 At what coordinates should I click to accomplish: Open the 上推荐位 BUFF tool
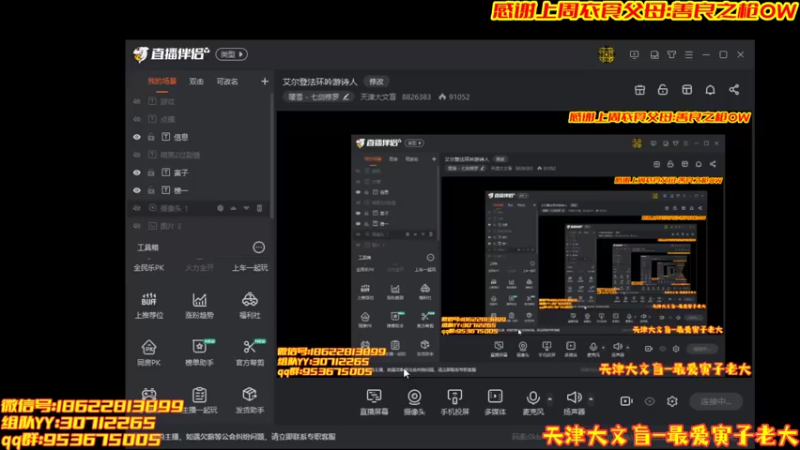tap(149, 305)
